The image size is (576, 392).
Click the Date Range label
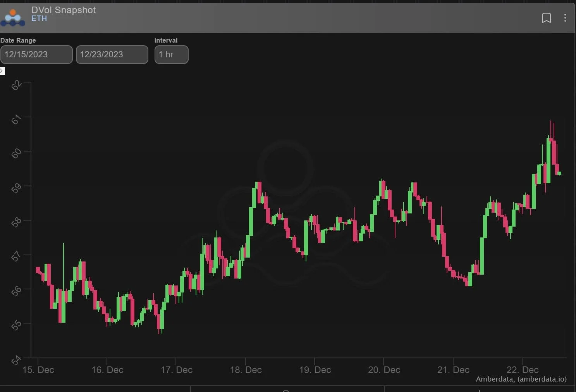[18, 40]
